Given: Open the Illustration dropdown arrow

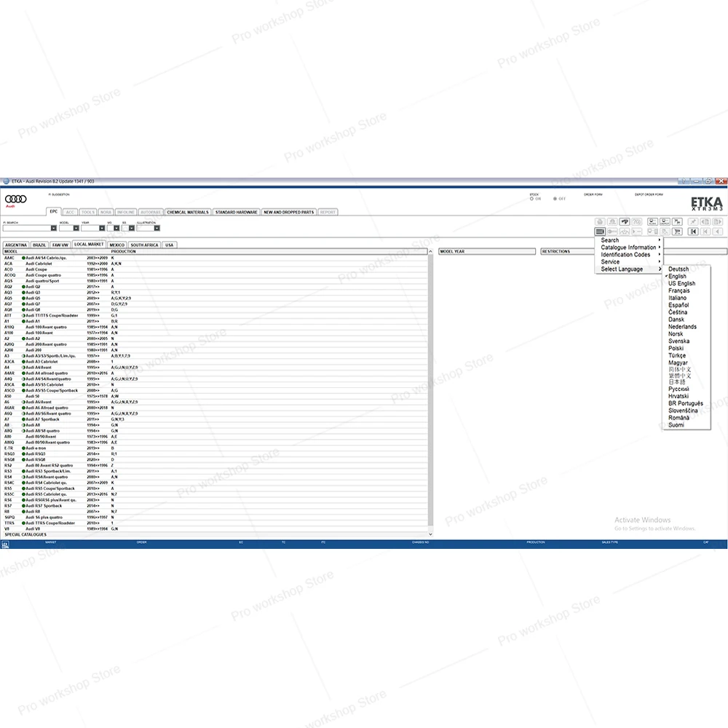Looking at the screenshot, I should (157, 229).
